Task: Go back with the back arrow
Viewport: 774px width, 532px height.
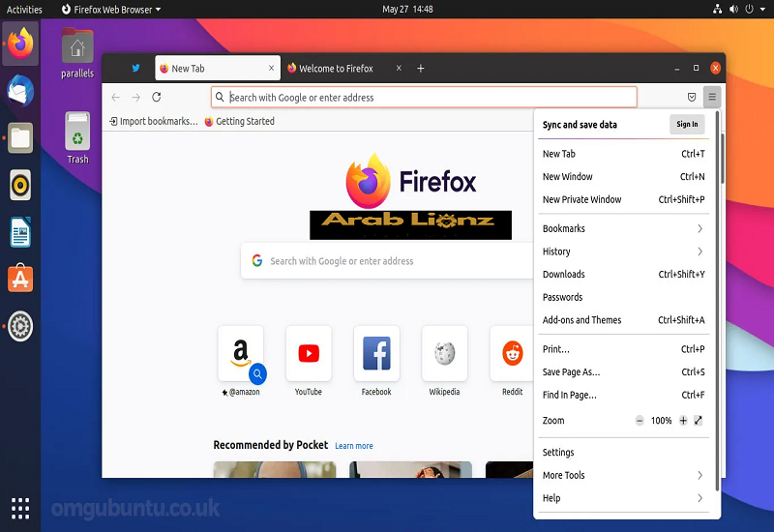Action: (115, 98)
